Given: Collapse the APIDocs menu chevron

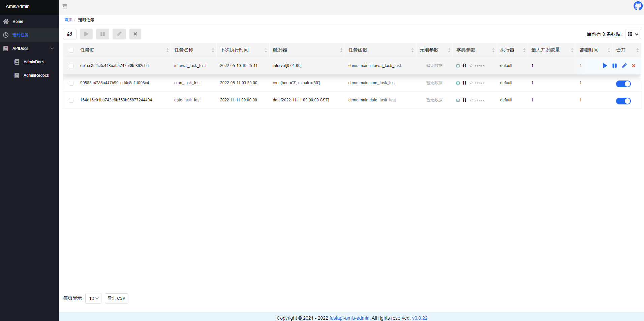Looking at the screenshot, I should [52, 49].
